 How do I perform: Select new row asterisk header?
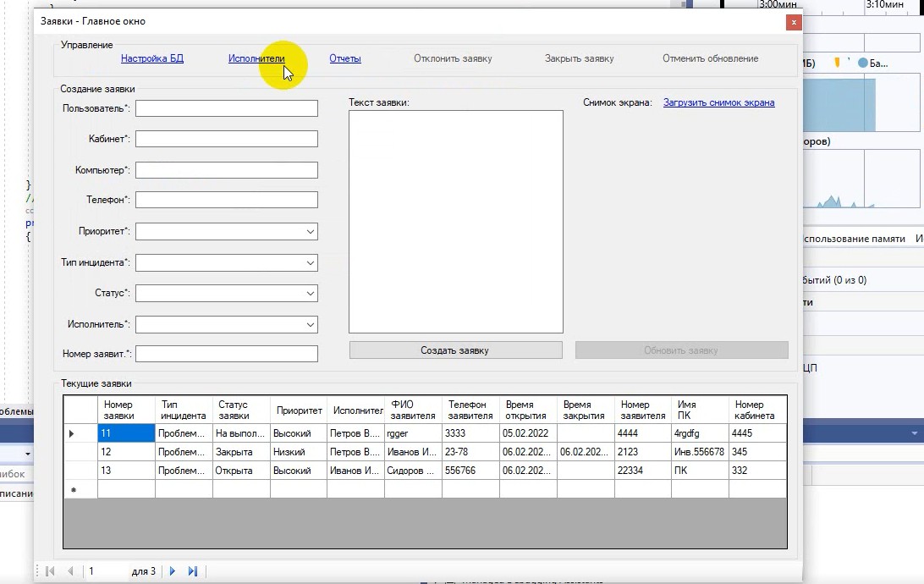[80, 489]
